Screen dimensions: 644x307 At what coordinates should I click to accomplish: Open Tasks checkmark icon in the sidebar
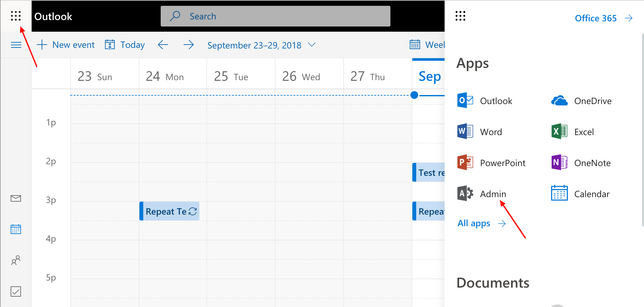[15, 291]
